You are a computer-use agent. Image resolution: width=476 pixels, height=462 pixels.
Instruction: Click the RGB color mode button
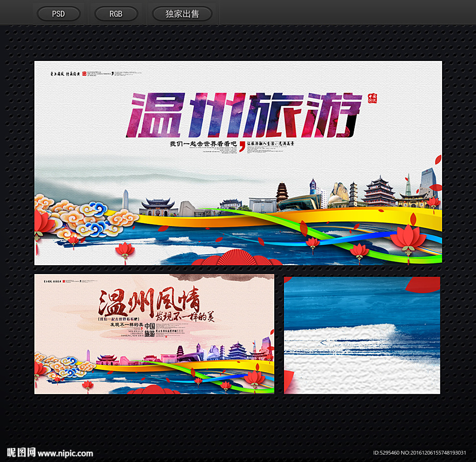116,14
